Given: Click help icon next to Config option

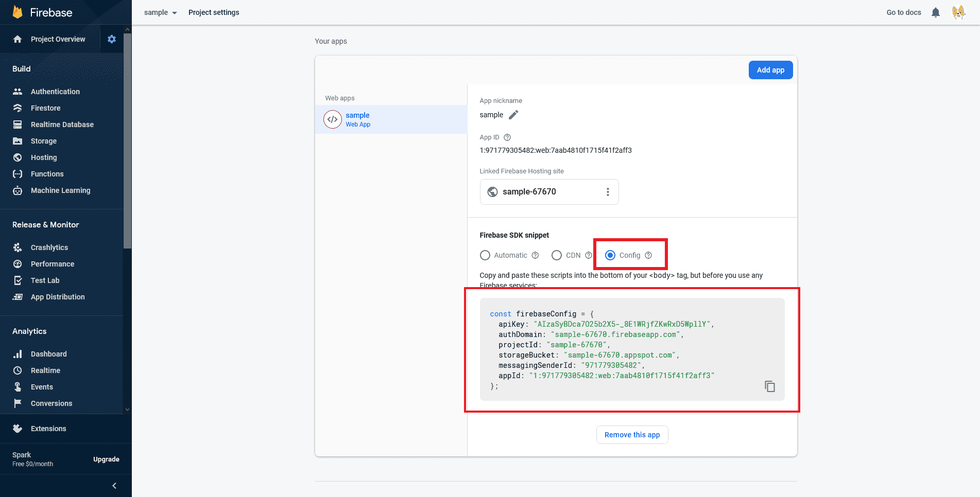Looking at the screenshot, I should [648, 255].
